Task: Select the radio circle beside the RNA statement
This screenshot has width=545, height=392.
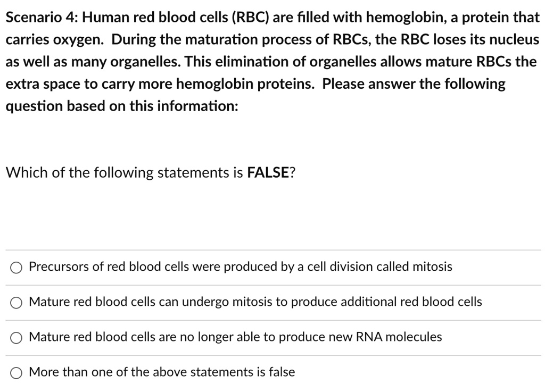Action: (16, 338)
